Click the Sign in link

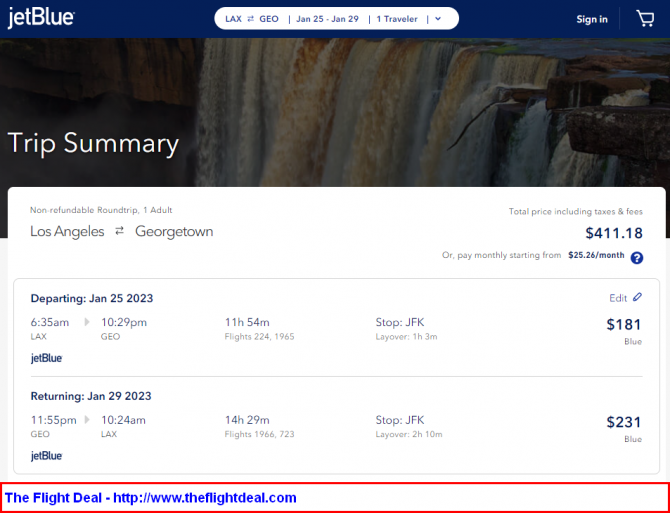(x=592, y=19)
